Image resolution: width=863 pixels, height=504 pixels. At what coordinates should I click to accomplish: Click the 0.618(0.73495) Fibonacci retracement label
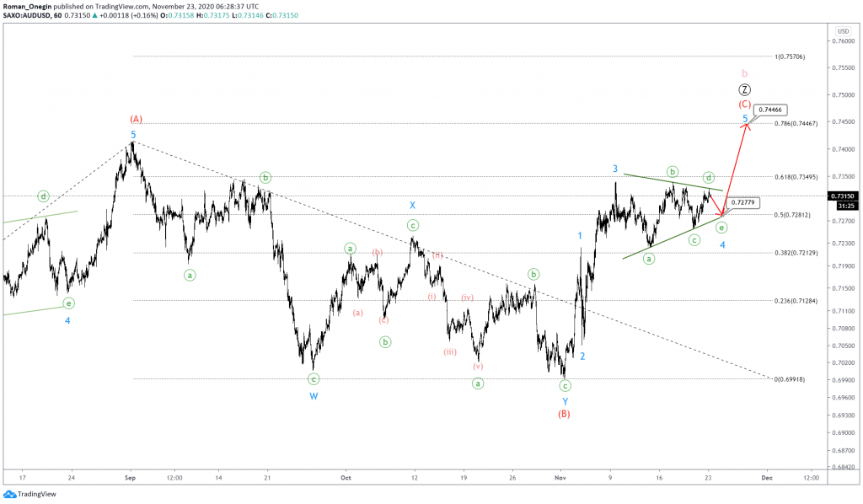796,176
